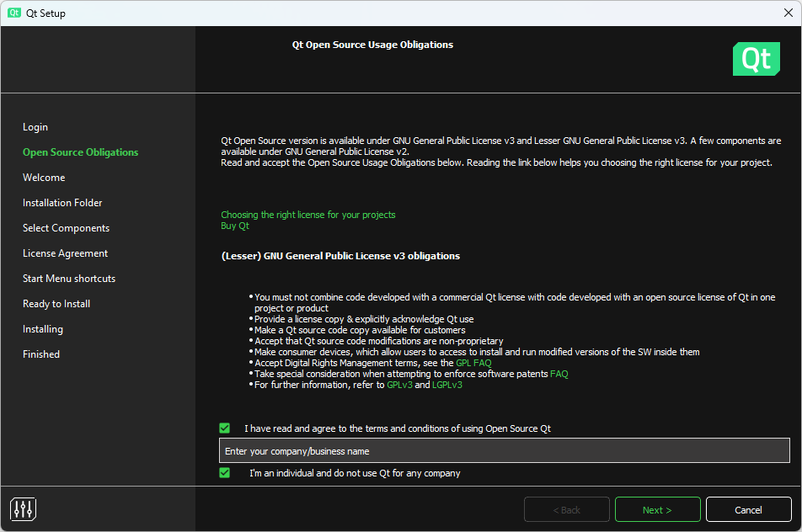802x532 pixels.
Task: Click the Qt Open Source Usage Obligations heading
Action: pos(372,45)
